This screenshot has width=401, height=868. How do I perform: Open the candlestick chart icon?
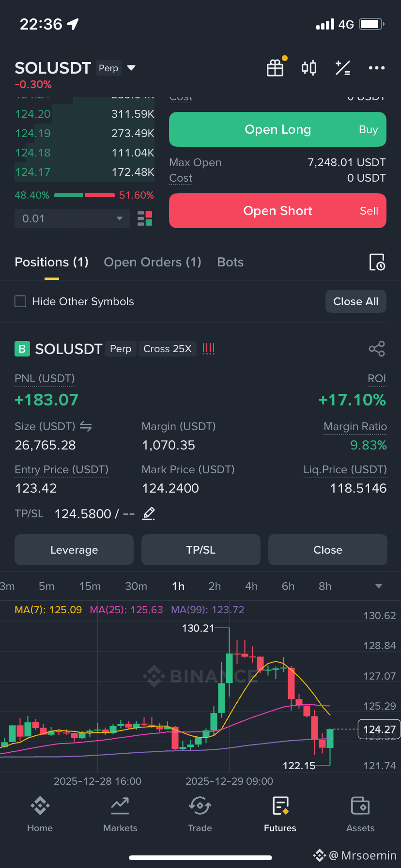[x=309, y=68]
